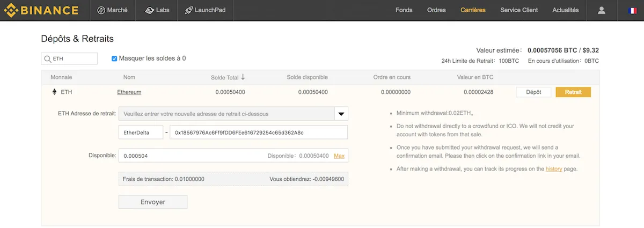The height and width of the screenshot is (228, 644).
Task: Open the history page link
Action: pyautogui.click(x=554, y=169)
